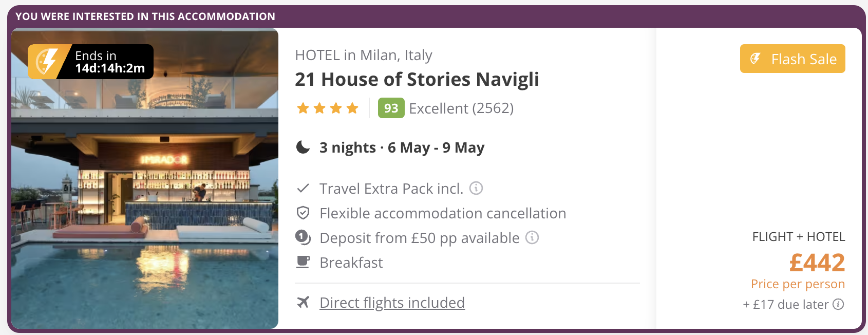868x335 pixels.
Task: Click the hotel rooftop pool photo
Action: coord(145,178)
